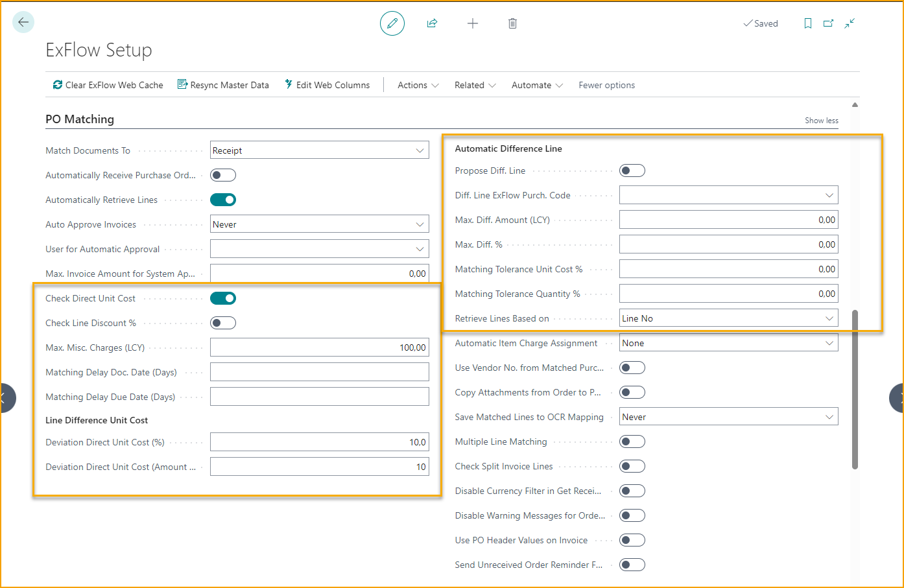The image size is (904, 588).
Task: Toggle Send Unreceived Order Reminder switch
Action: point(632,565)
